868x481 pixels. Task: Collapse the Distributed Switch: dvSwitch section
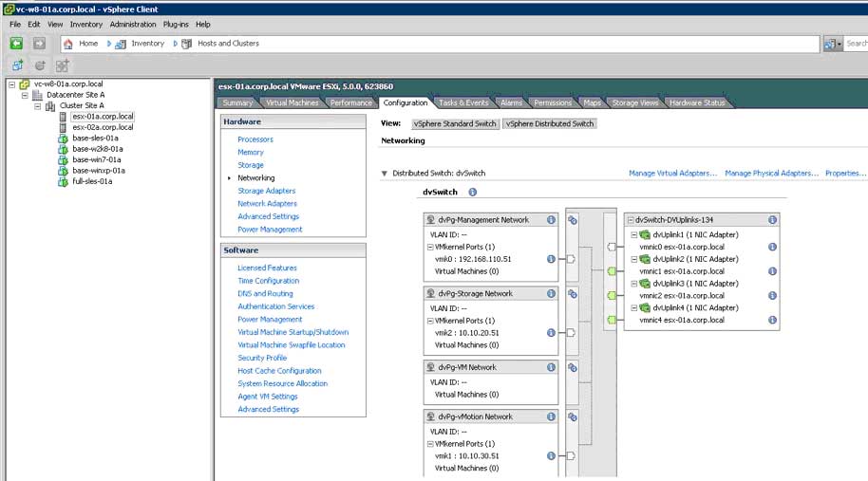click(x=385, y=174)
